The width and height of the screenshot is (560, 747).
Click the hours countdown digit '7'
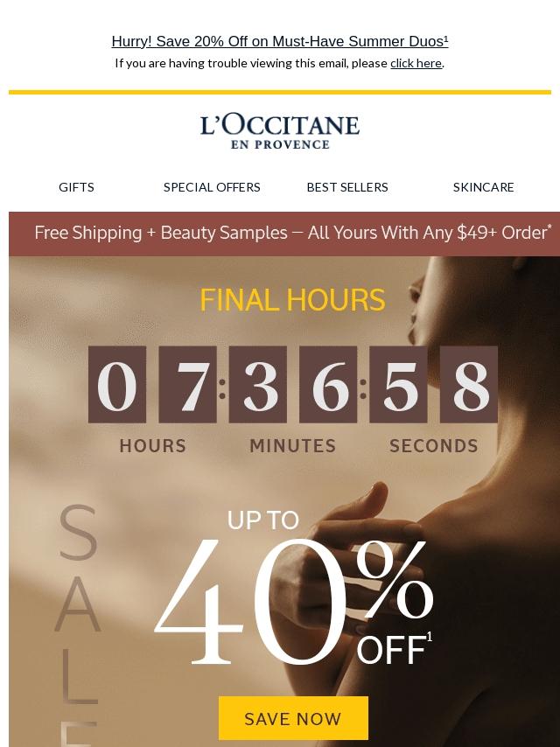tap(187, 385)
